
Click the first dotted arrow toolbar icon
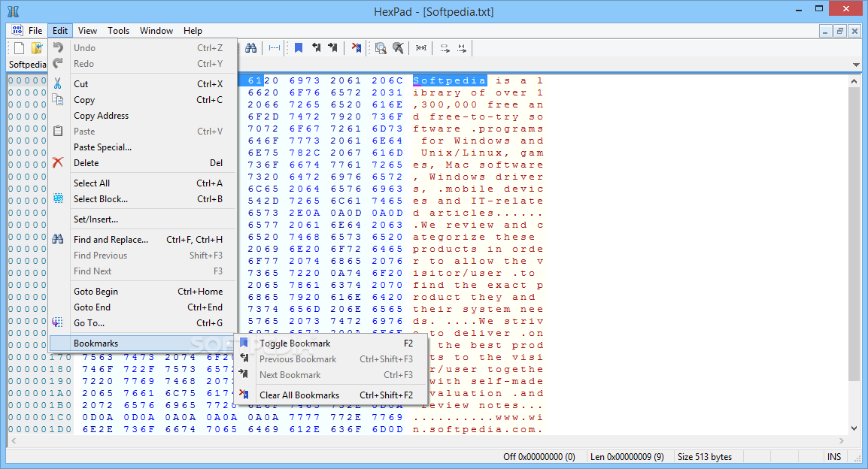[x=445, y=48]
